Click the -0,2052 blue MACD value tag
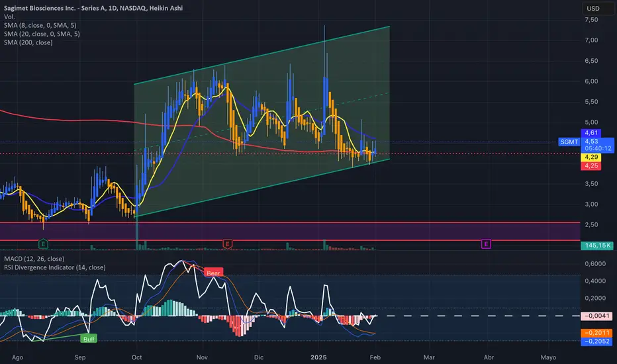 coord(597,341)
